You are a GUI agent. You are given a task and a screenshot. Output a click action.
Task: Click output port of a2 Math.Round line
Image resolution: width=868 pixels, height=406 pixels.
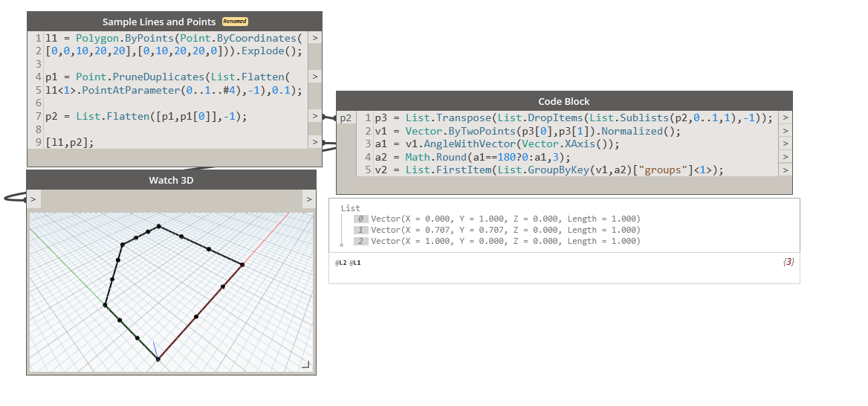click(x=785, y=158)
